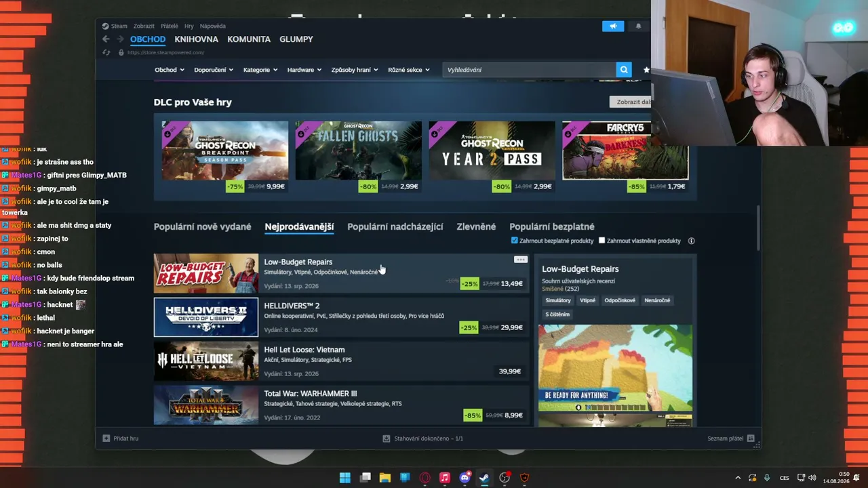The height and width of the screenshot is (488, 868).
Task: Click the Odpočinkové tag button
Action: click(620, 300)
